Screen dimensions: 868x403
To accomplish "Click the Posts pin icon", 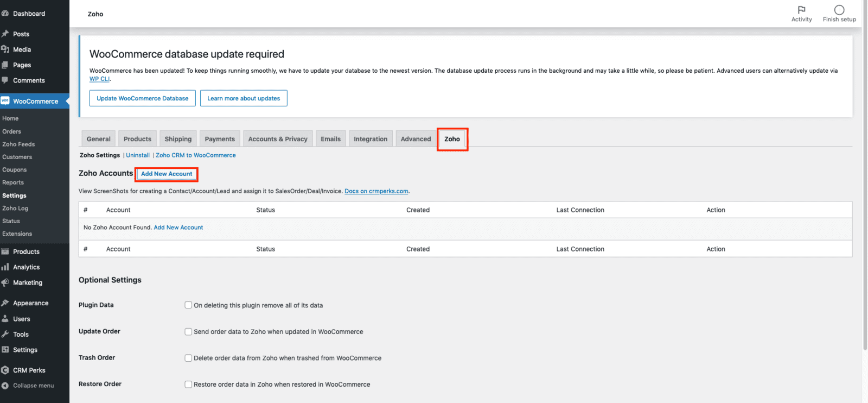I will [x=5, y=34].
